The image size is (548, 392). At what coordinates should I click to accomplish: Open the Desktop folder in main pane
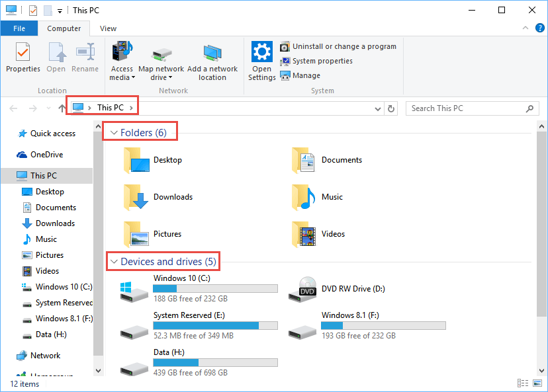[136, 160]
